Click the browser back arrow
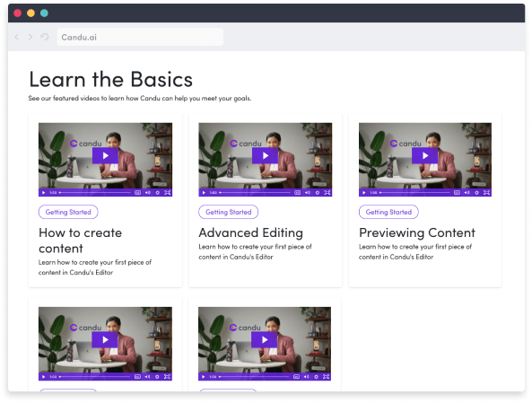Screen dimensions: 532x403 tap(17, 37)
